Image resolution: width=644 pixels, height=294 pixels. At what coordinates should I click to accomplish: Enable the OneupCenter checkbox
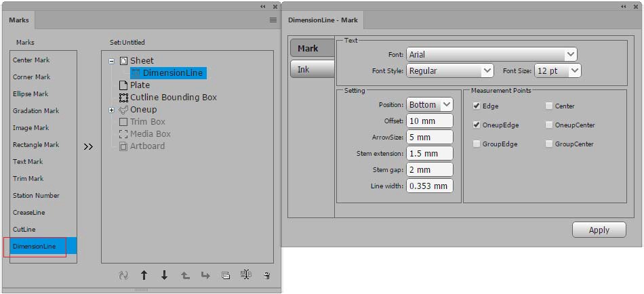[549, 125]
